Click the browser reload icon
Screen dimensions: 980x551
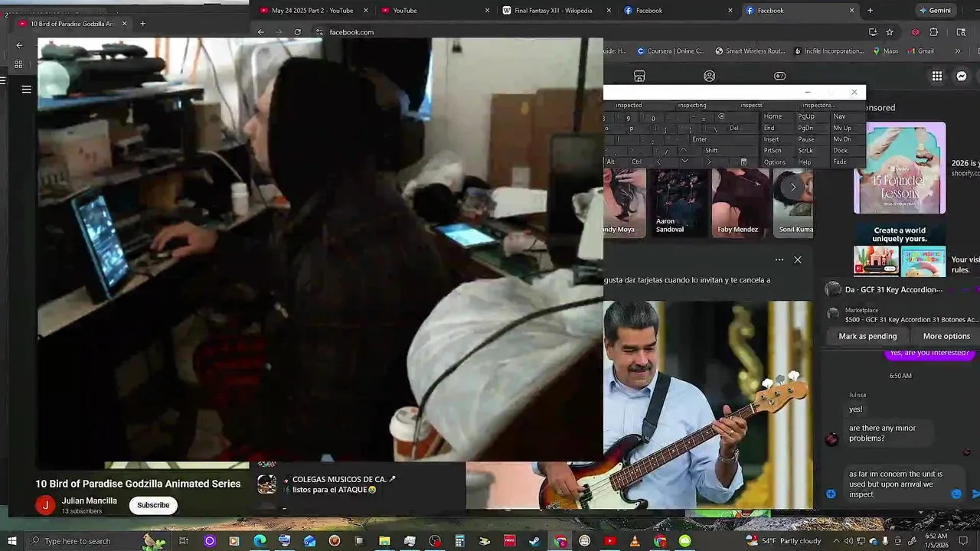pyautogui.click(x=298, y=32)
